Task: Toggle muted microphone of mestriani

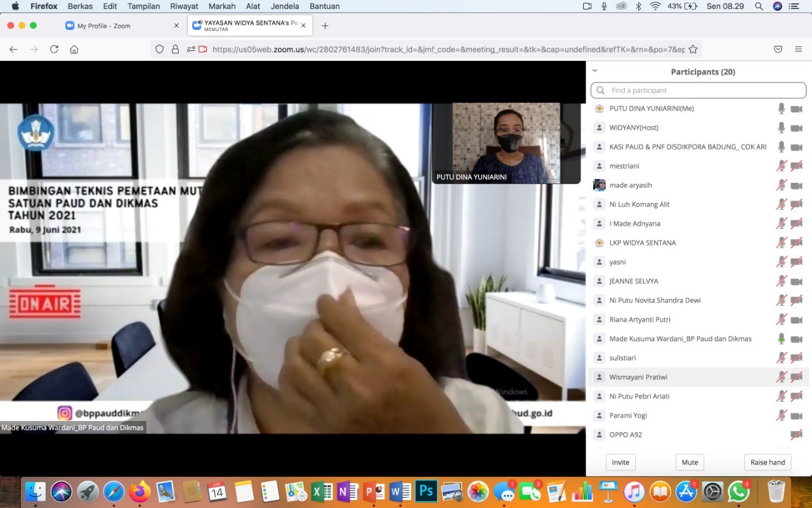Action: click(782, 166)
